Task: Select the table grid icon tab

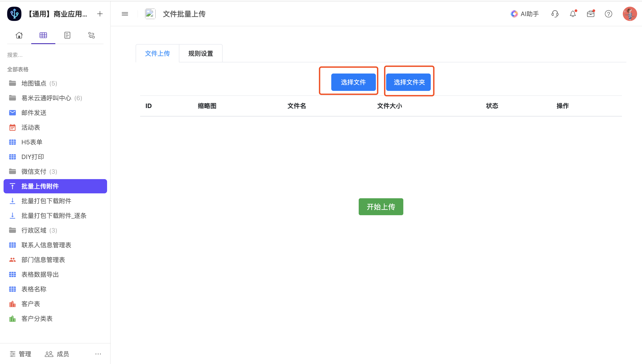Action: pos(43,35)
